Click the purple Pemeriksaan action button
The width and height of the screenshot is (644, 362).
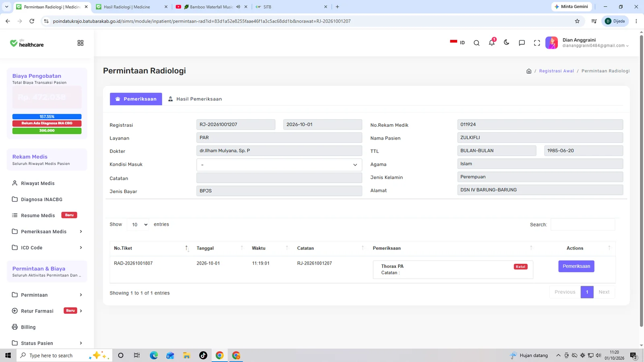click(x=576, y=266)
